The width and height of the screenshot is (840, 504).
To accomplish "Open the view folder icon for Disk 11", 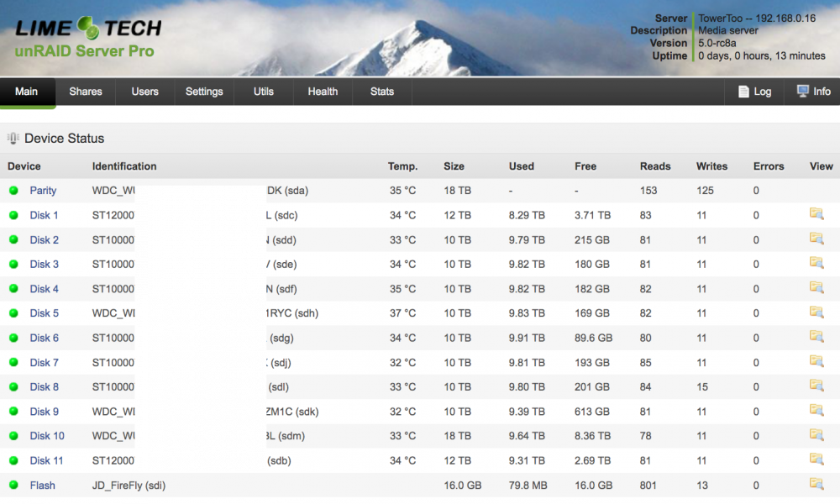I will point(816,459).
